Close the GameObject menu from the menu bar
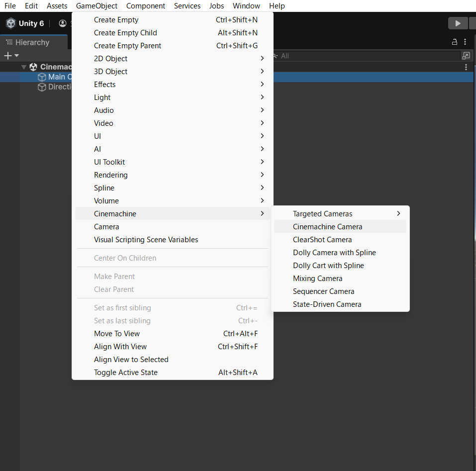 [96, 6]
